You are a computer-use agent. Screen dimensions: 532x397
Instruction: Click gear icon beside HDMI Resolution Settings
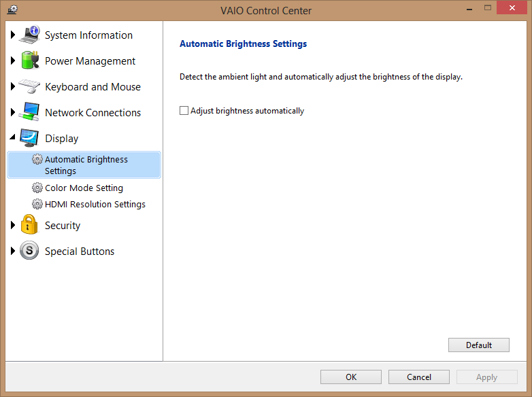[x=37, y=204]
